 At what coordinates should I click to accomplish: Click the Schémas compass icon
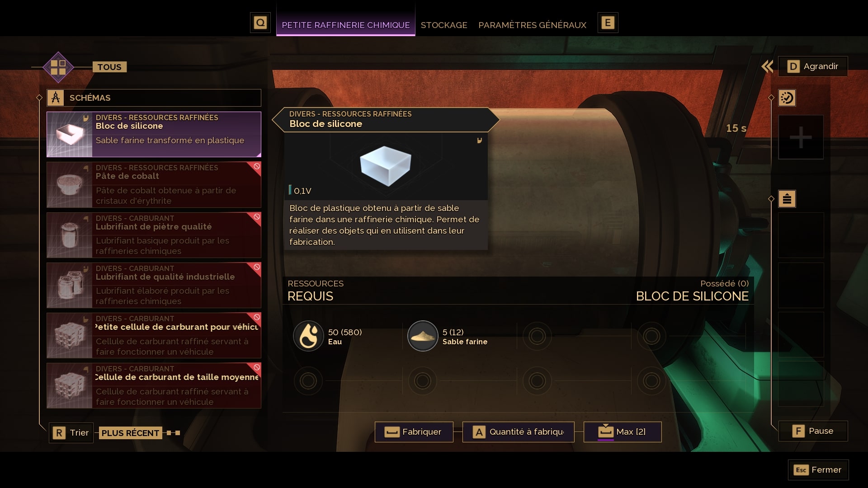tap(56, 98)
